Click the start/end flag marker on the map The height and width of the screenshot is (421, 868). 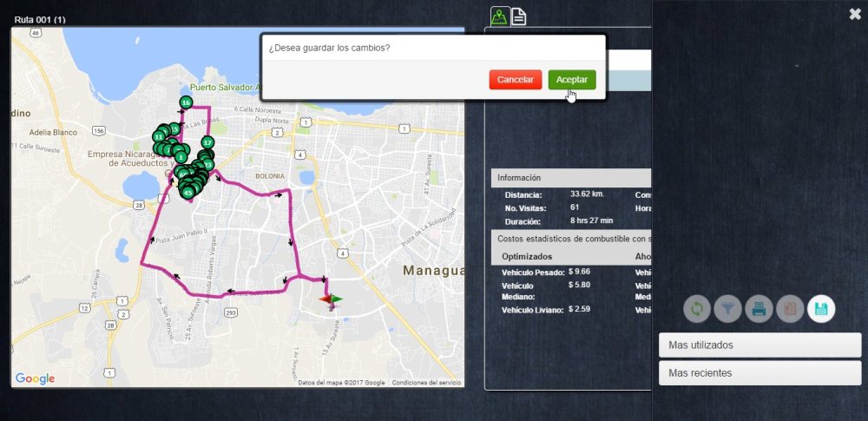331,299
